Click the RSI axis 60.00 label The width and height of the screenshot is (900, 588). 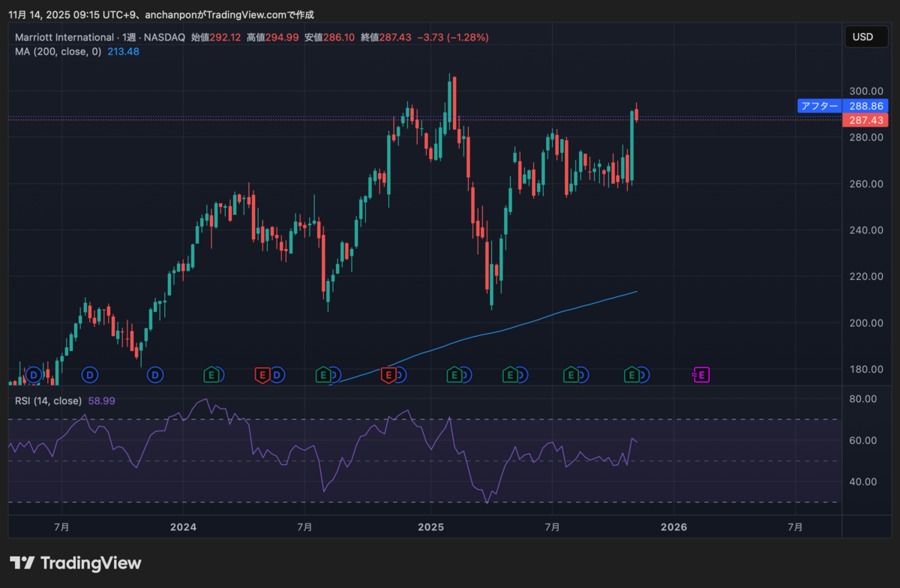[862, 440]
